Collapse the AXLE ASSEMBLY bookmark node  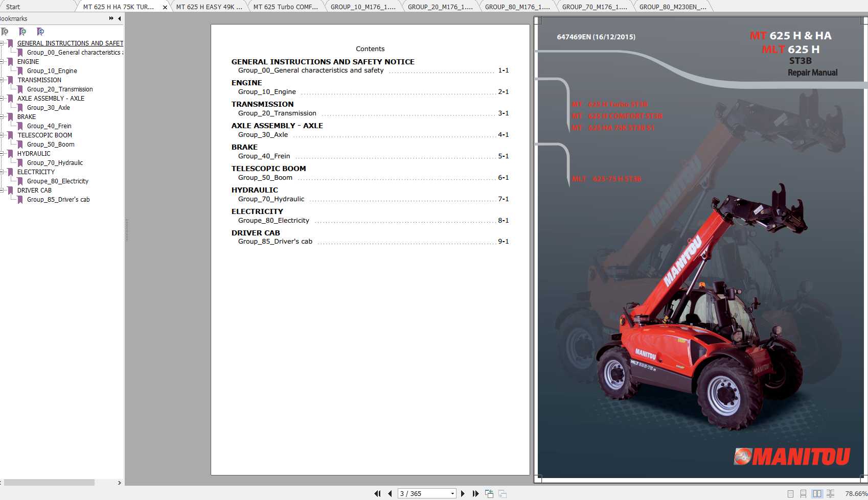pyautogui.click(x=2, y=98)
